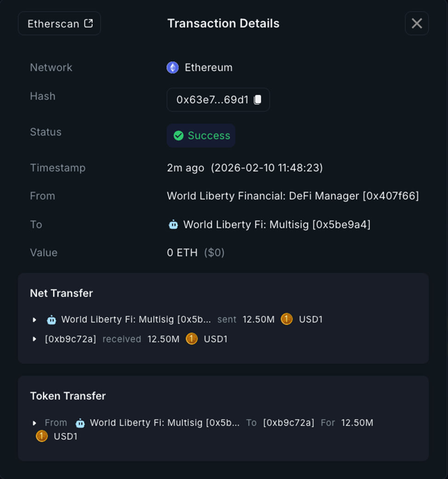Expand the Token Transfer From row
The image size is (448, 479).
(x=34, y=423)
